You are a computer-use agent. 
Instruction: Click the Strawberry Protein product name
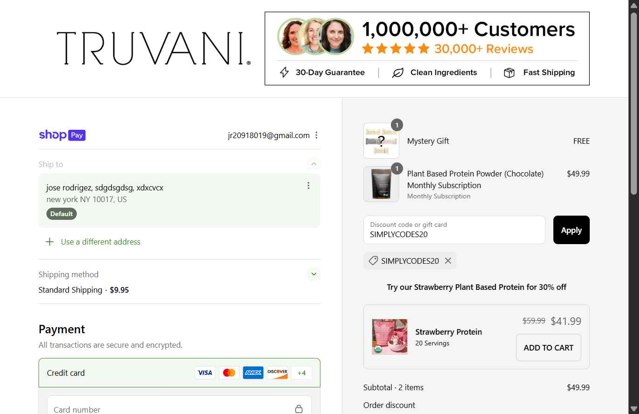coord(448,332)
